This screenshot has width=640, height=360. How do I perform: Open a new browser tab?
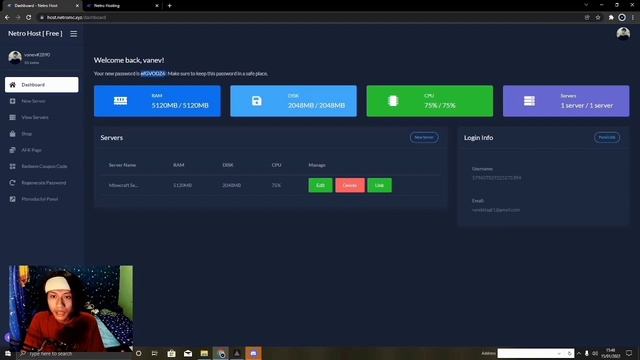169,6
